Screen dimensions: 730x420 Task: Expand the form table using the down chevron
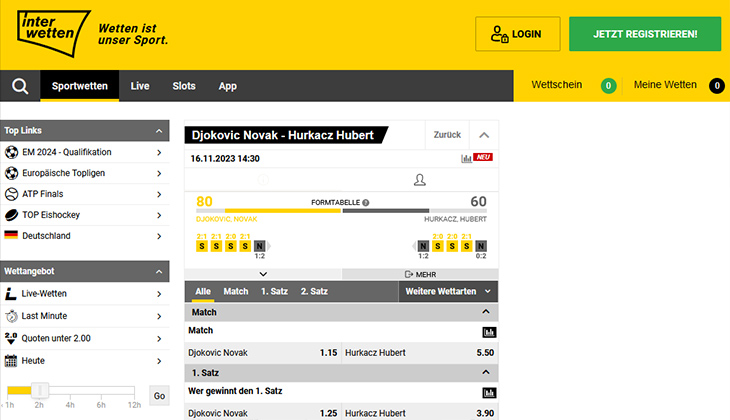(x=263, y=274)
